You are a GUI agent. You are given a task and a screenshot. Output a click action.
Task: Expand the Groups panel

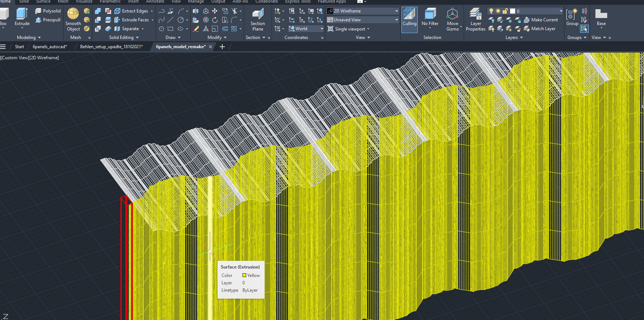(577, 38)
